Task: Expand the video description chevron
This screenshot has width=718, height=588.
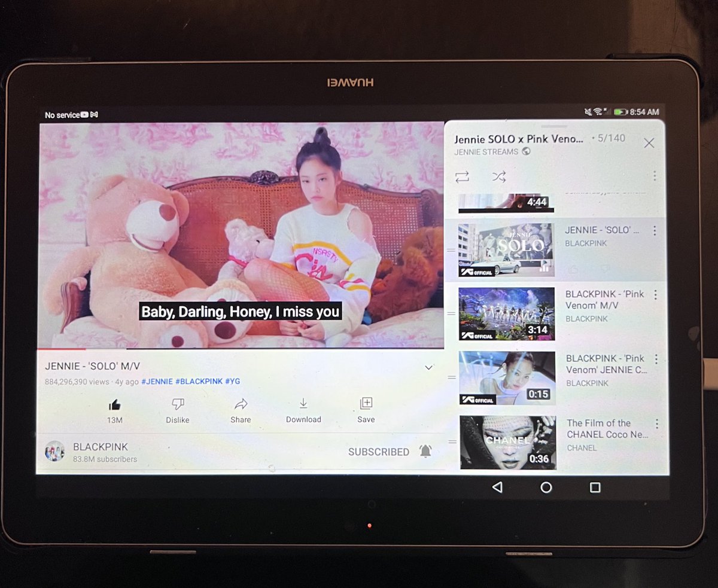Action: point(428,367)
